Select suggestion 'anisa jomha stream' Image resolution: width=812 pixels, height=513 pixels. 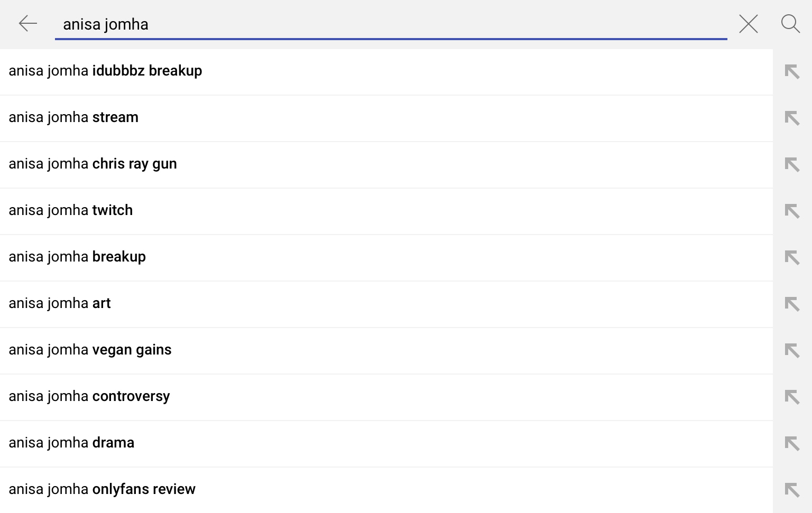(x=386, y=118)
